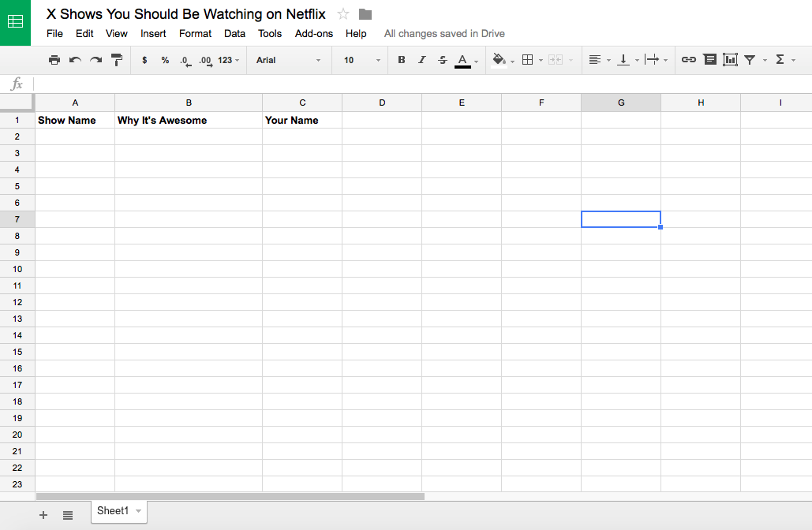Open the fill color picker
The width and height of the screenshot is (812, 530).
point(499,60)
